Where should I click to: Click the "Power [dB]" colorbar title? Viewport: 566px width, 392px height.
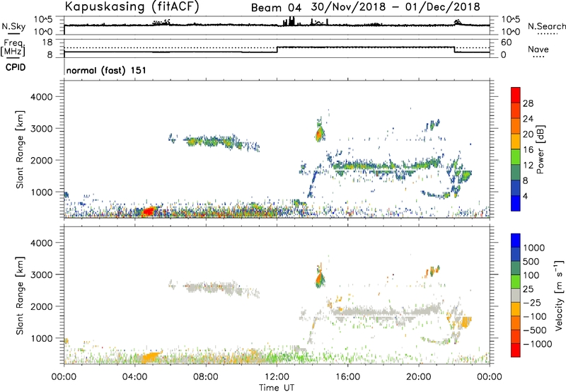pos(541,149)
